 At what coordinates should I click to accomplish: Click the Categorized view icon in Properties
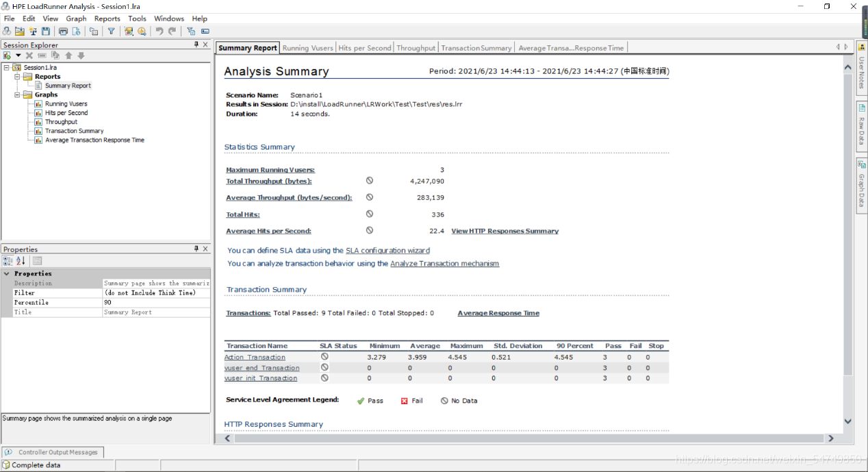pyautogui.click(x=8, y=261)
